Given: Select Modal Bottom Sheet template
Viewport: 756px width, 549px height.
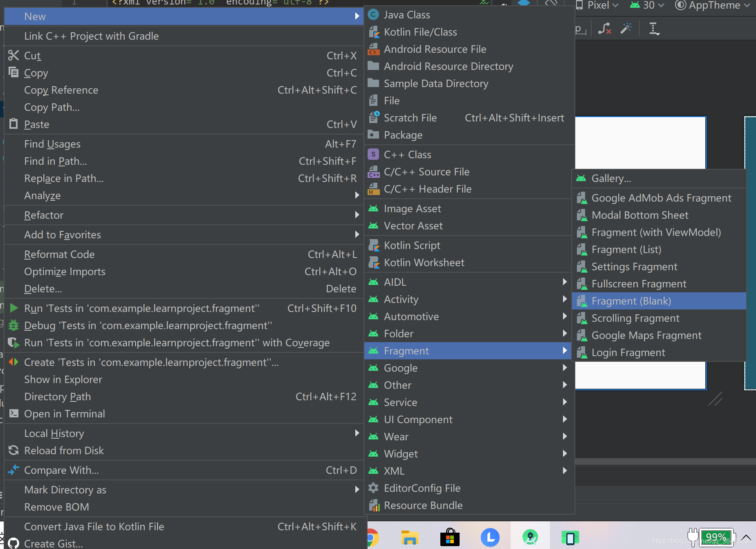Looking at the screenshot, I should [x=659, y=215].
